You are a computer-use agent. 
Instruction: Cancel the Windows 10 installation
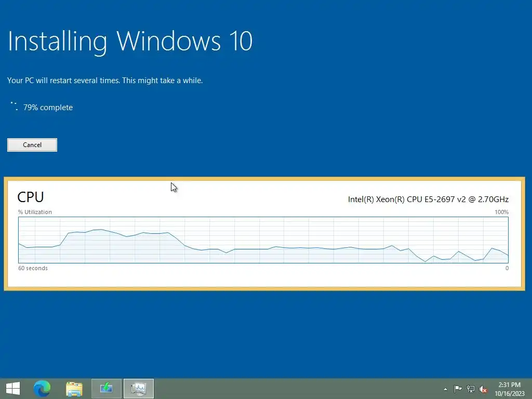tap(32, 145)
